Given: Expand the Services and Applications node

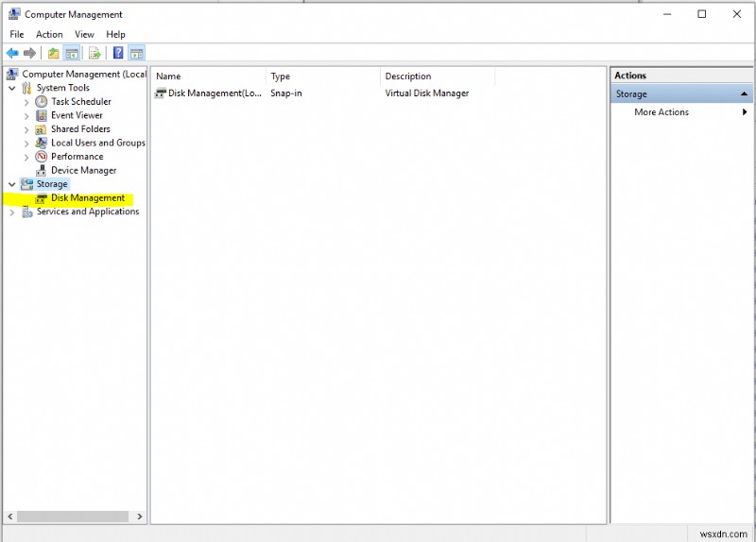Looking at the screenshot, I should pyautogui.click(x=12, y=212).
